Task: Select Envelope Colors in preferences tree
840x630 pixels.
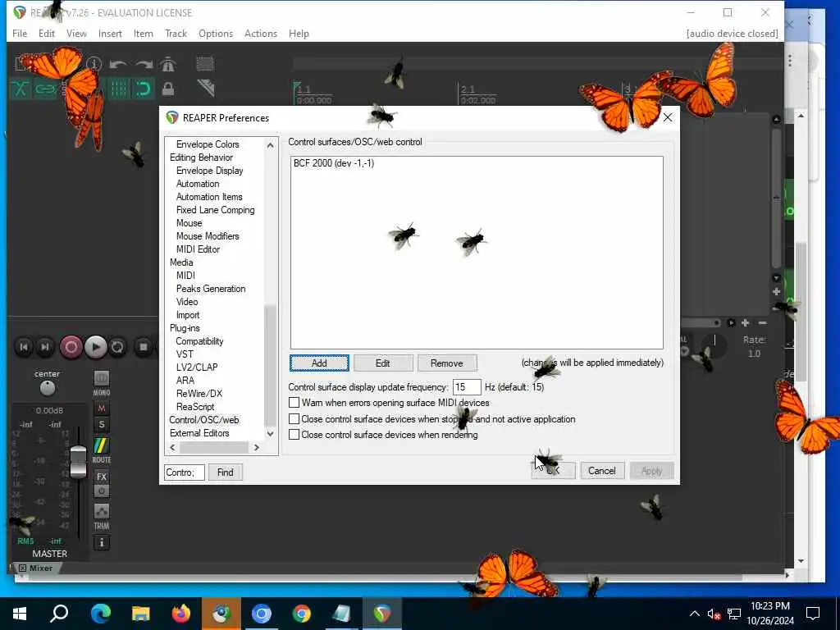Action: pos(208,144)
